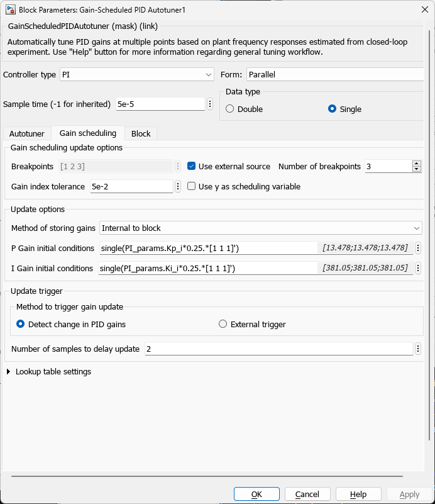Click P Gain initial conditions three-dot icon
Image resolution: width=435 pixels, height=504 pixels.
point(418,248)
